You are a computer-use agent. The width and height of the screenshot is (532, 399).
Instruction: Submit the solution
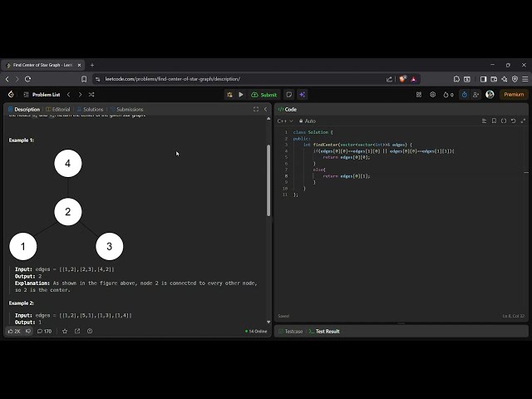[x=264, y=95]
